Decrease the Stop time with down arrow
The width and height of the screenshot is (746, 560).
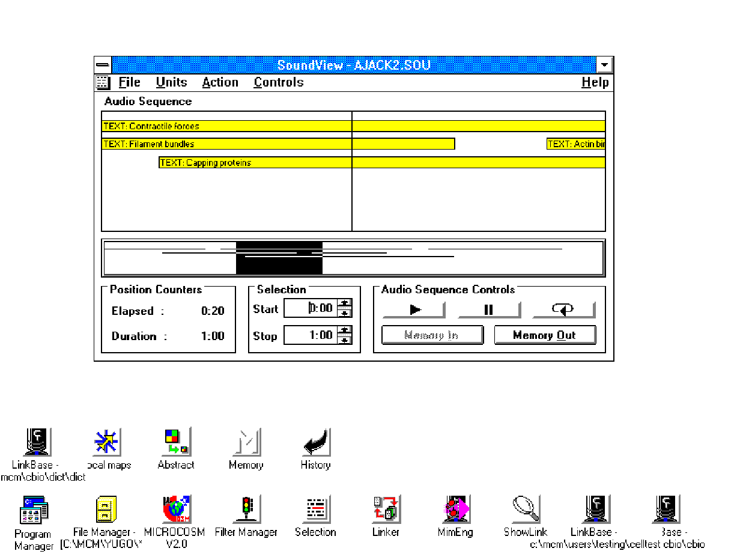345,340
